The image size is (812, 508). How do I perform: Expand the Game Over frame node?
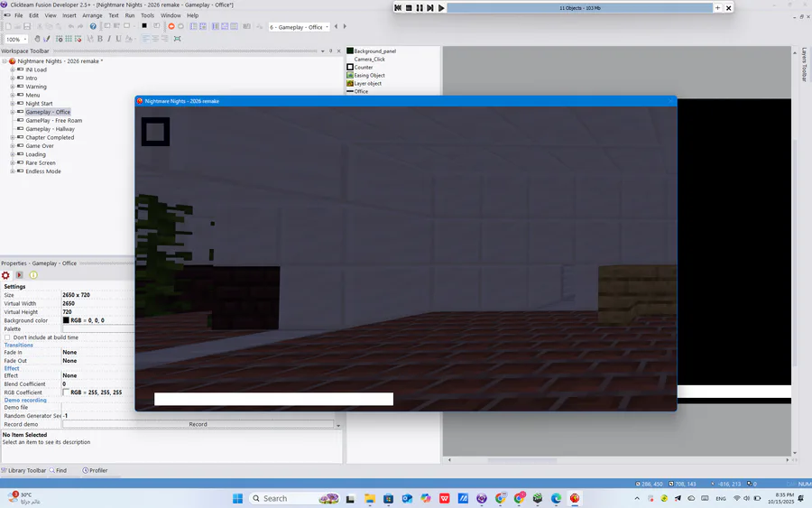(x=13, y=146)
